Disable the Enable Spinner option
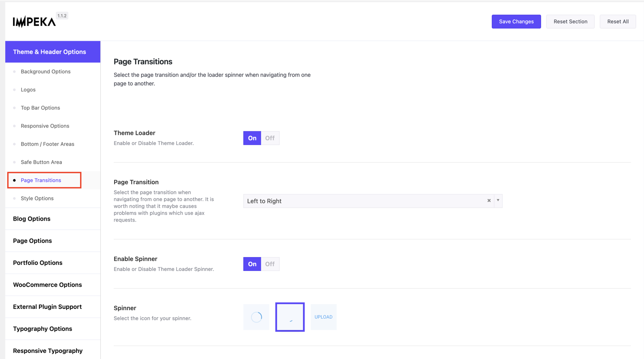The image size is (644, 359). coord(270,264)
